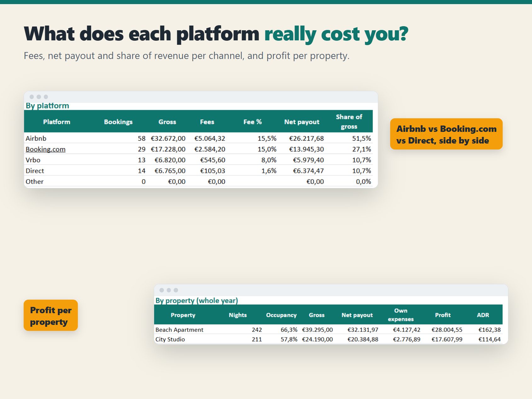The image size is (532, 399).
Task: Select the Booking.com bookings count 29
Action: (x=142, y=149)
